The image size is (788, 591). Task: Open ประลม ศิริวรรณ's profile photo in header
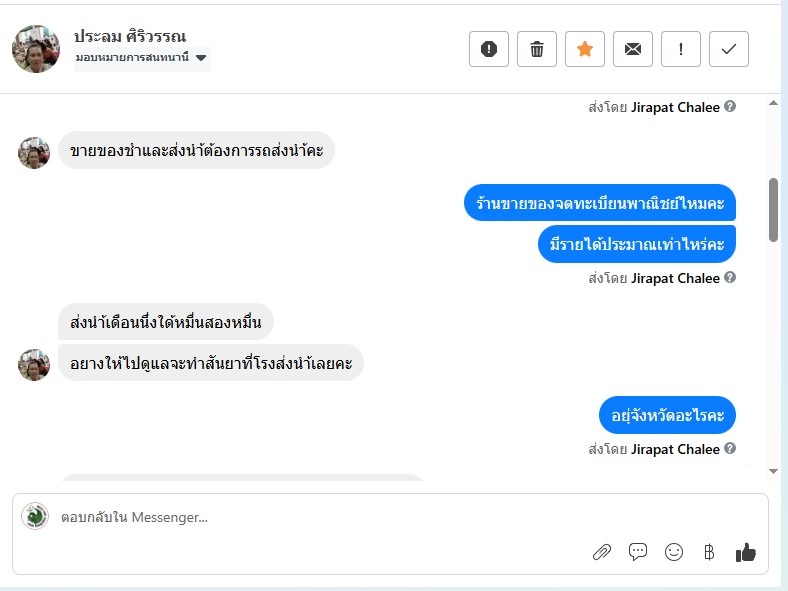36,49
